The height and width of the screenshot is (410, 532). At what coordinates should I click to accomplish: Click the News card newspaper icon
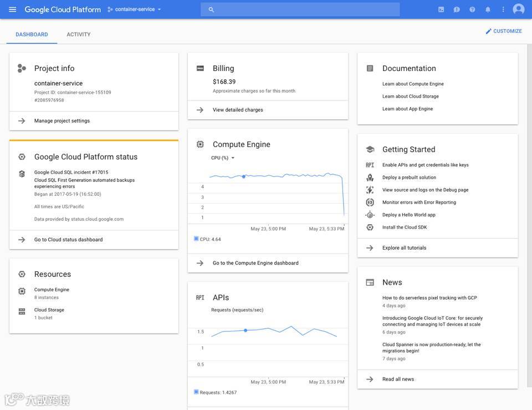(x=370, y=282)
